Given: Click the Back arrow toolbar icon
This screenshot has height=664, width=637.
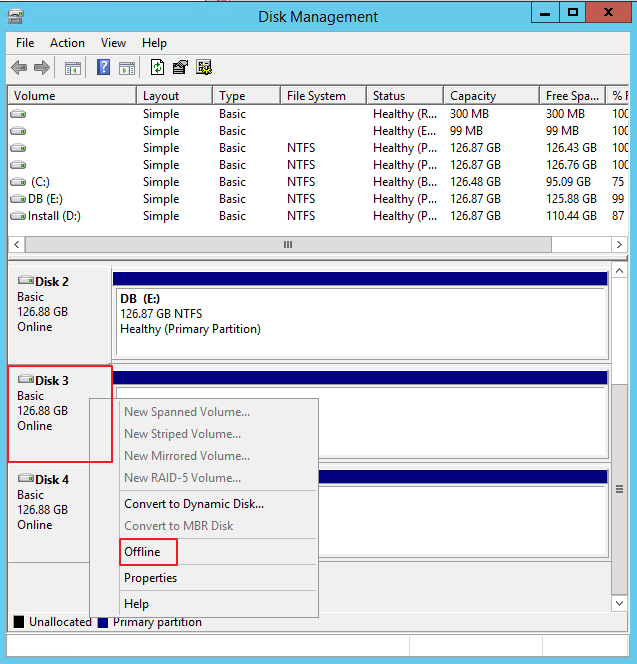Looking at the screenshot, I should click(19, 67).
